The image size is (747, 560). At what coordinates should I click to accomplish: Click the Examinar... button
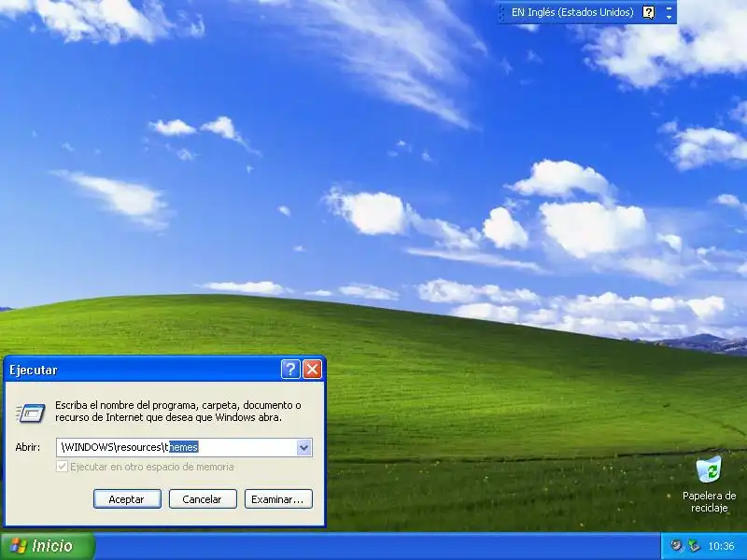tap(278, 499)
